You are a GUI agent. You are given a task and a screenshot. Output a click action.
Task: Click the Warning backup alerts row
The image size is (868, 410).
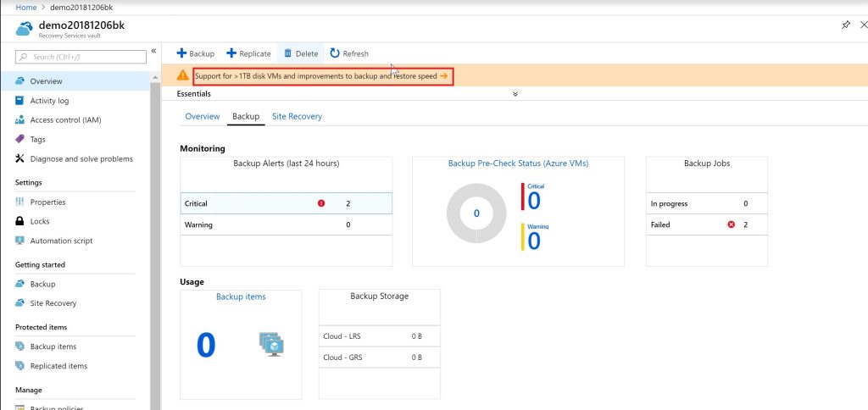(x=287, y=224)
